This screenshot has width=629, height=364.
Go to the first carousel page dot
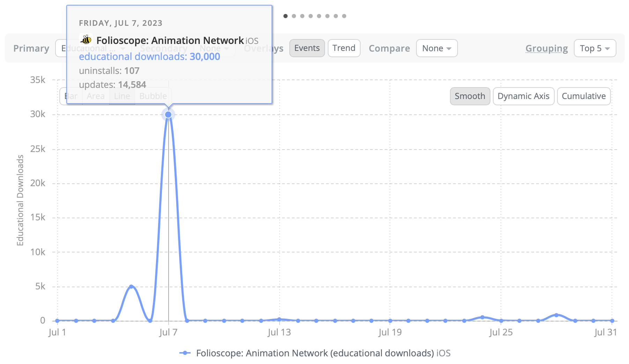tap(286, 16)
